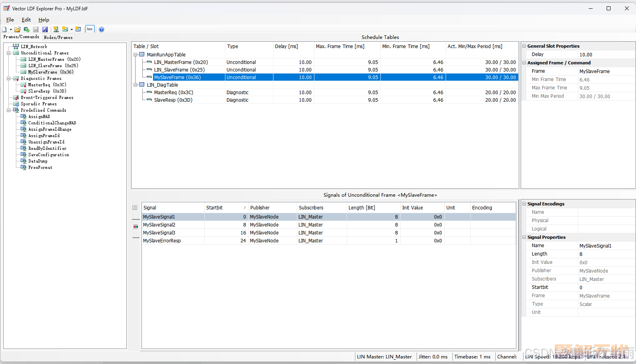
Task: Click the colored signal layout icon
Action: point(136,227)
